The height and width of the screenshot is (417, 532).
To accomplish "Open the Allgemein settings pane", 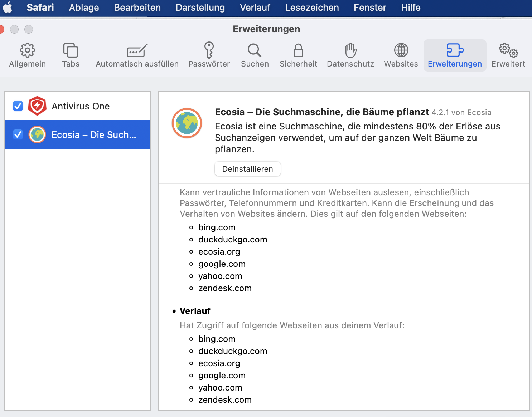I will click(28, 55).
